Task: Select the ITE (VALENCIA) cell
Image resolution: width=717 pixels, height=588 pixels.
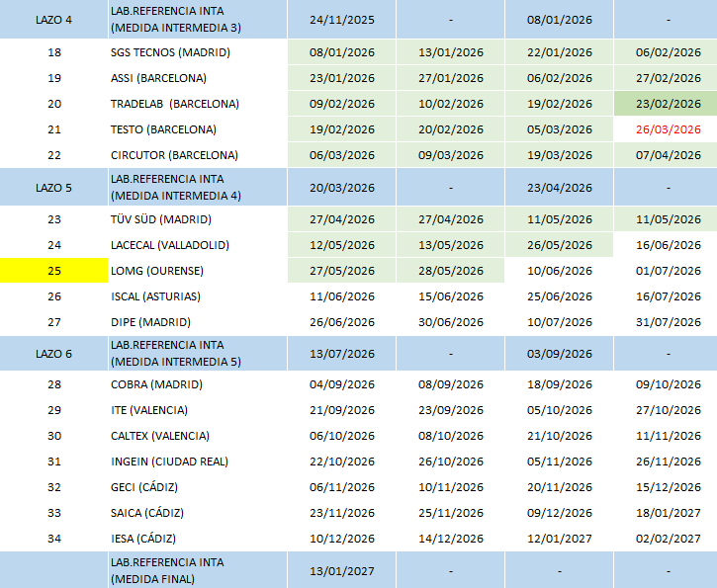Action: [x=197, y=410]
